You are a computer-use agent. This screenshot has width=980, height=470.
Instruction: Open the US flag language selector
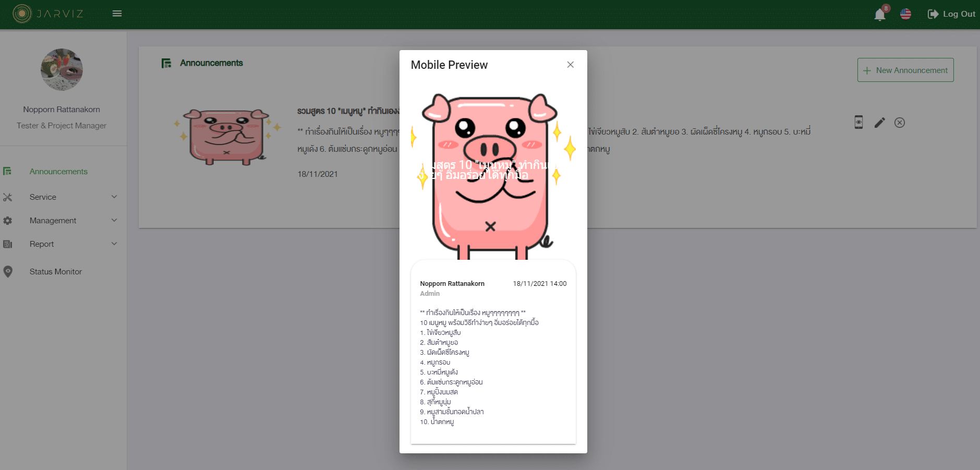[906, 14]
